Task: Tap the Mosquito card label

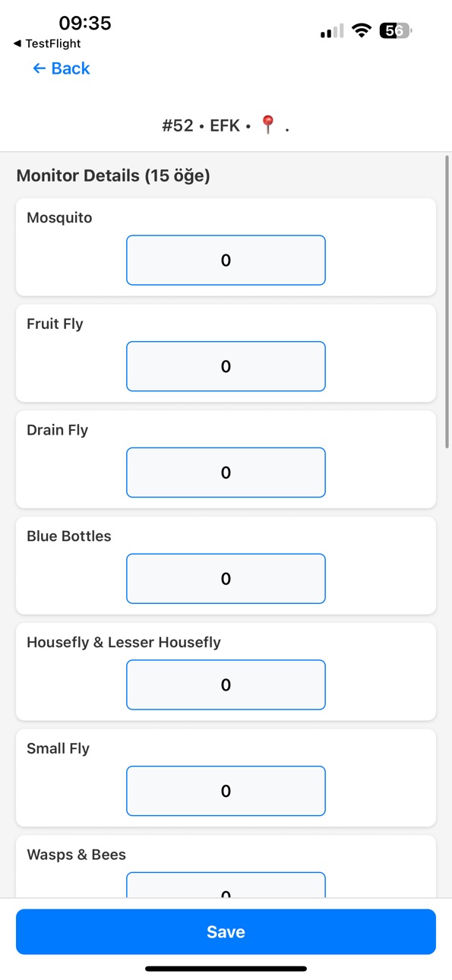Action: [59, 218]
